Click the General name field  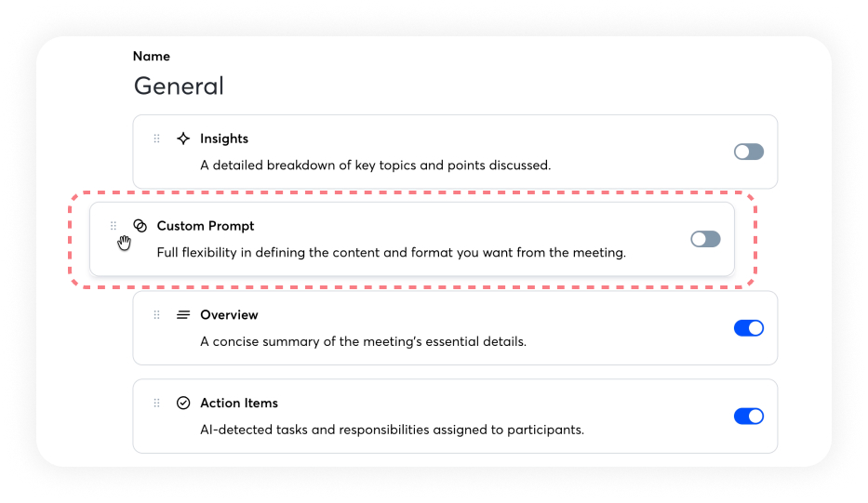179,86
